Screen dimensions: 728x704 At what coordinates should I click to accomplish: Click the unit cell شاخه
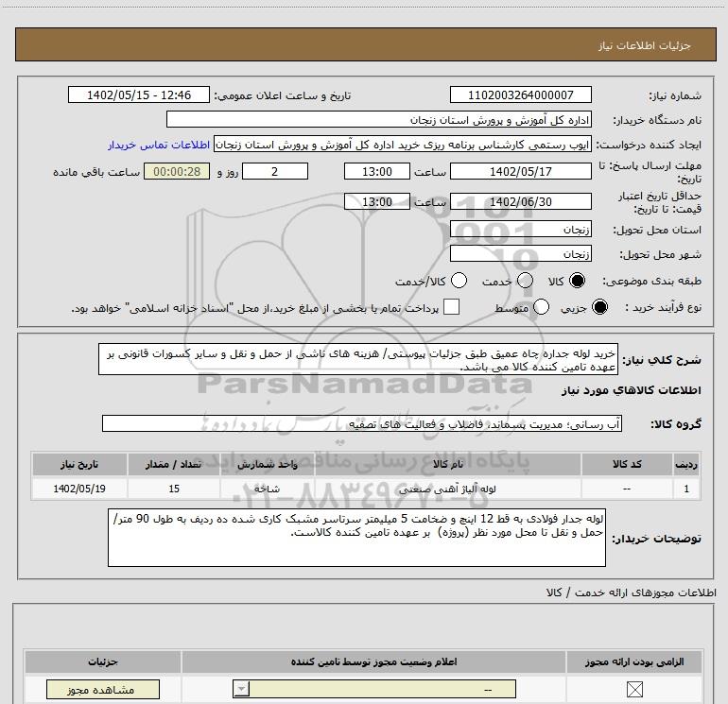tap(267, 489)
